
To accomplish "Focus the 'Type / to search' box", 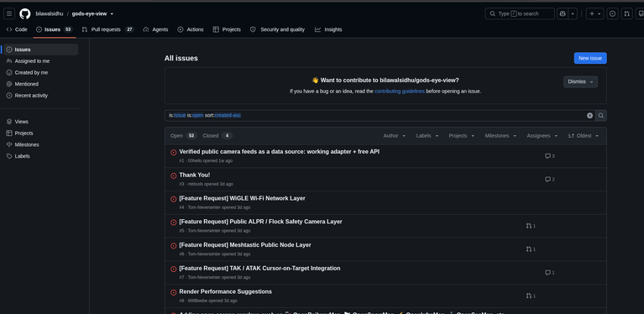I will click(520, 13).
